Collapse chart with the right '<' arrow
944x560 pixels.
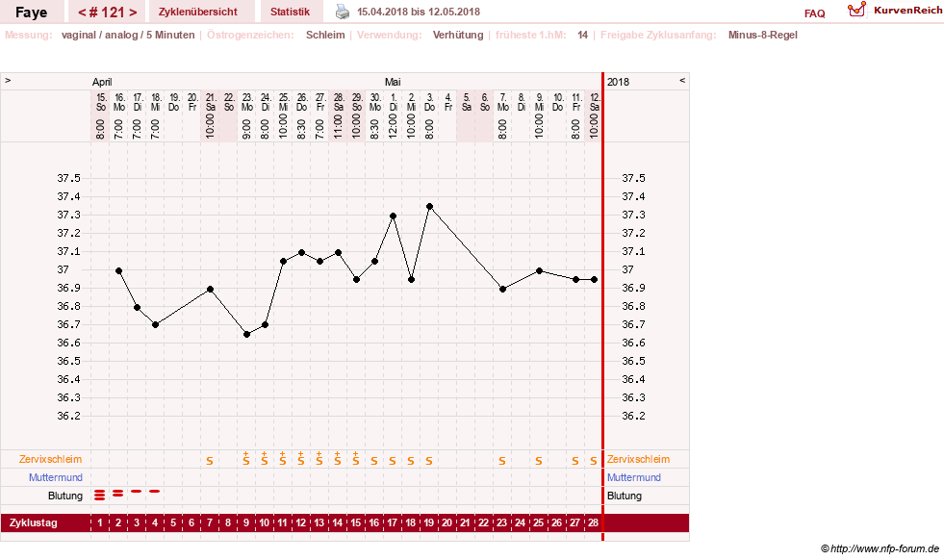point(682,80)
